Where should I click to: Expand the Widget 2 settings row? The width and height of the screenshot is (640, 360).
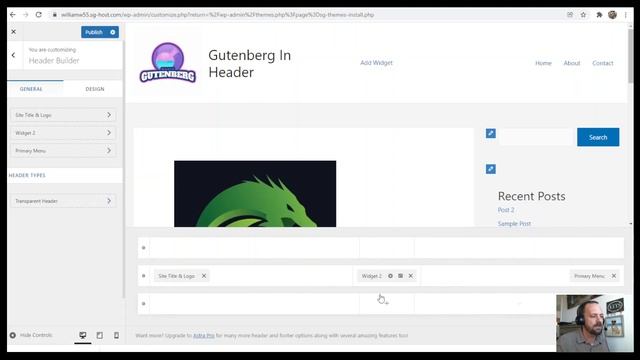(x=63, y=133)
